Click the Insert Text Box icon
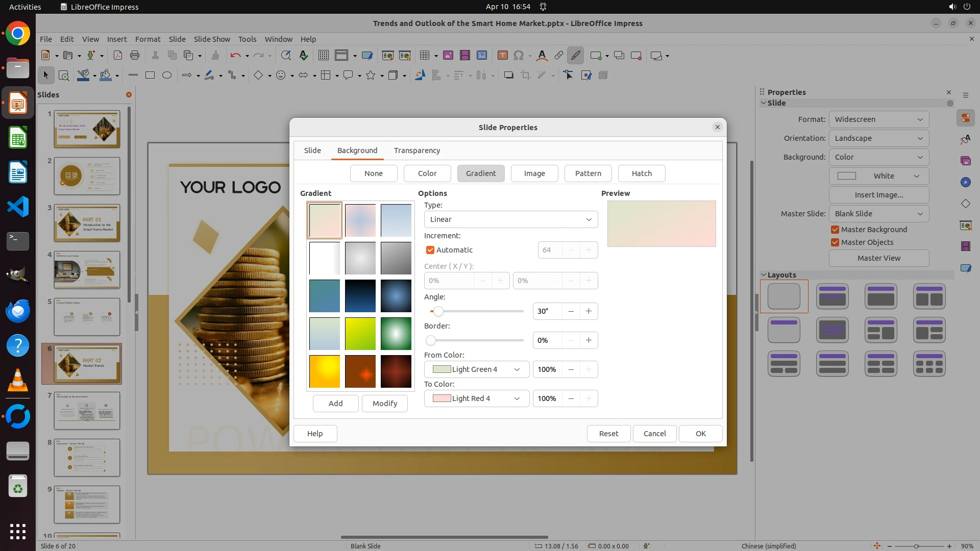 [502, 56]
